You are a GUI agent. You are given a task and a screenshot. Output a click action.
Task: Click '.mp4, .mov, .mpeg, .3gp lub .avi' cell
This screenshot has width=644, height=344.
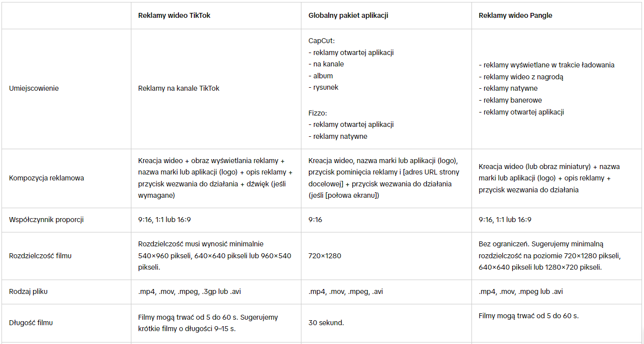[189, 291]
